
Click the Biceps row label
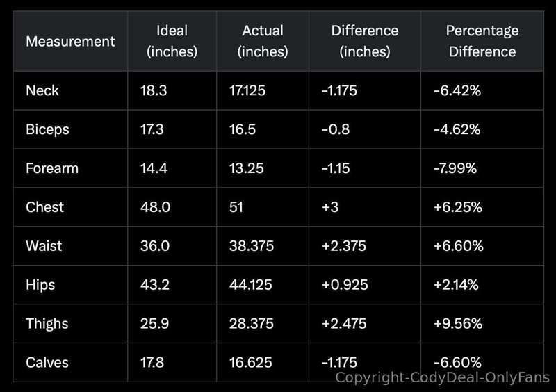(47, 129)
